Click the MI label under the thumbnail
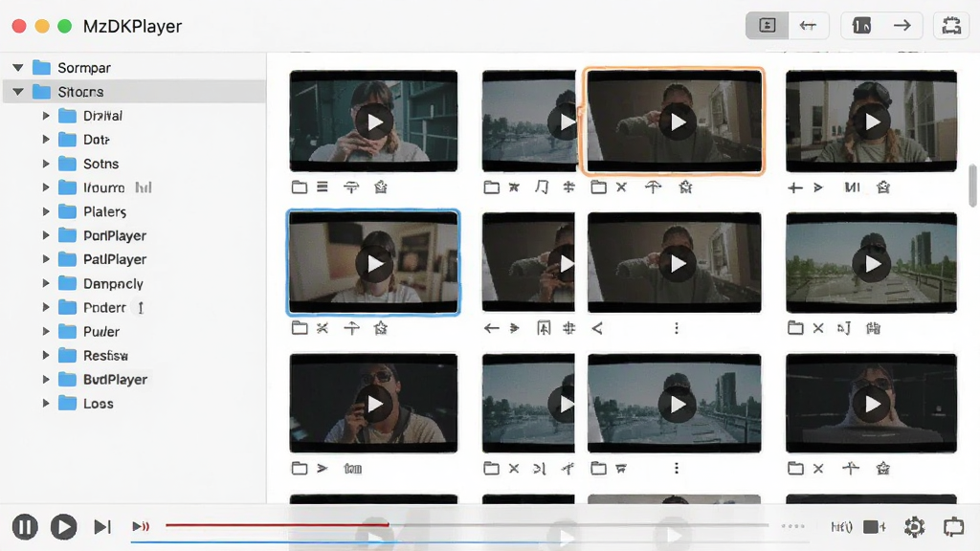 coord(852,187)
